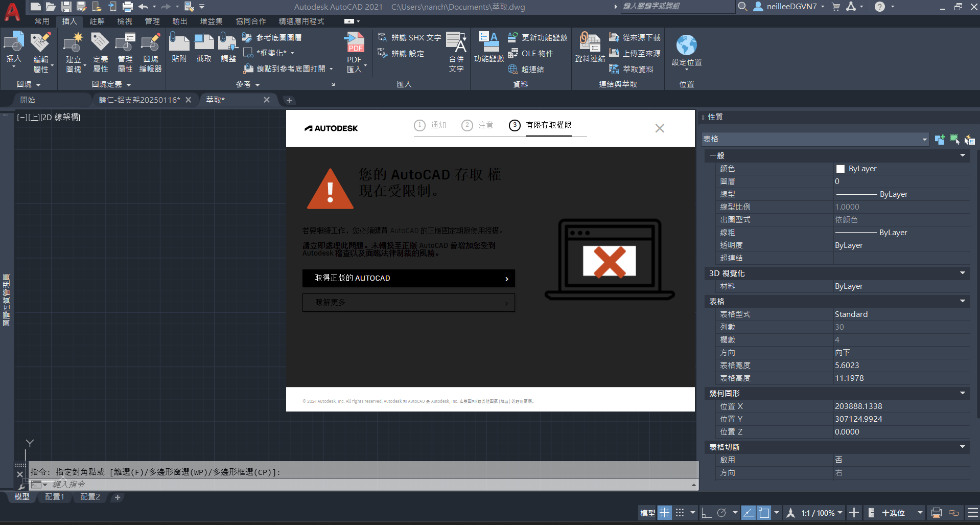Viewport: 980px width, 525px height.
Task: Click the 顏色 ByLayer white color swatch
Action: pos(841,169)
